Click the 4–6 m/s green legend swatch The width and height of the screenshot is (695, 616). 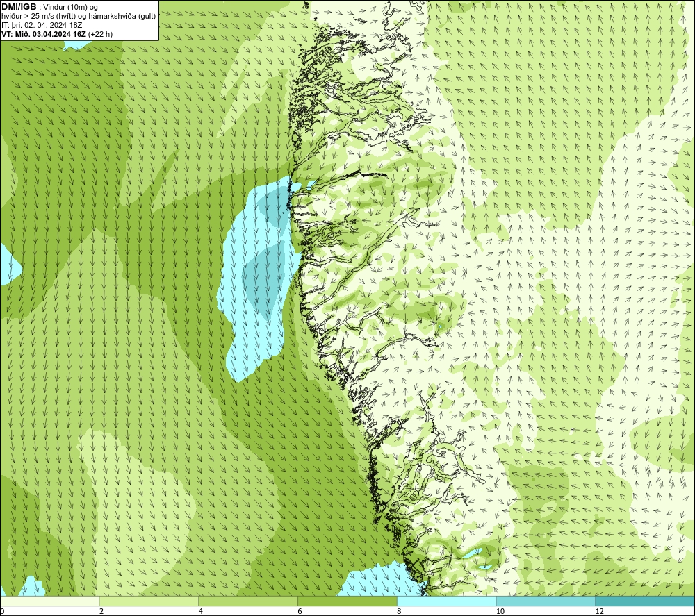coord(248,601)
